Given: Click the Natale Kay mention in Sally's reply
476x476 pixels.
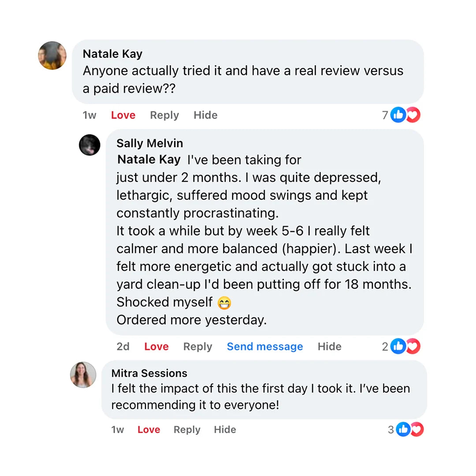Looking at the screenshot, I should 149,160.
